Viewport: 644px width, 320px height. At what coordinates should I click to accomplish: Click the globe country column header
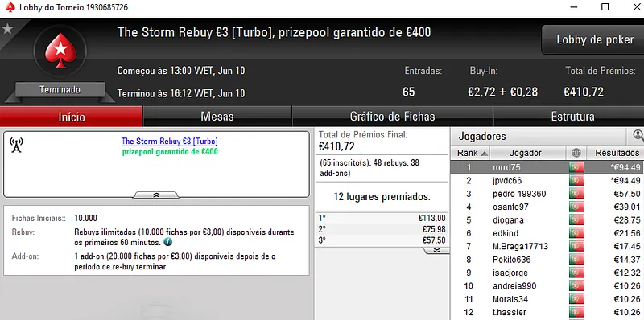coord(576,153)
